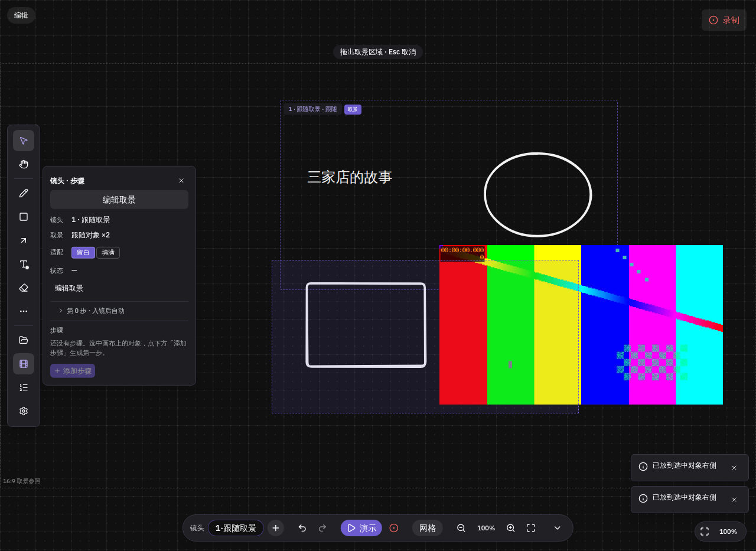Select the pencil draw tool
The width and height of the screenshot is (756, 551).
[x=24, y=193]
